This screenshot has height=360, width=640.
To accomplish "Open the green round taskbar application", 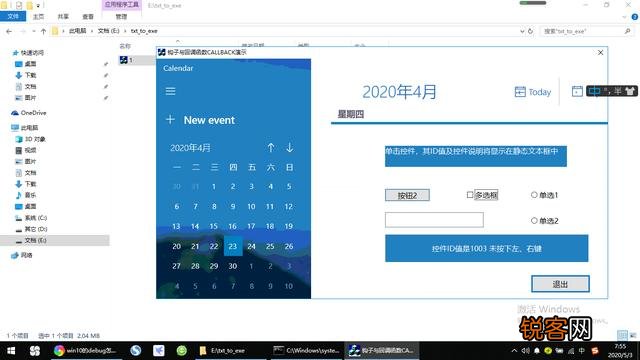I will 182,351.
